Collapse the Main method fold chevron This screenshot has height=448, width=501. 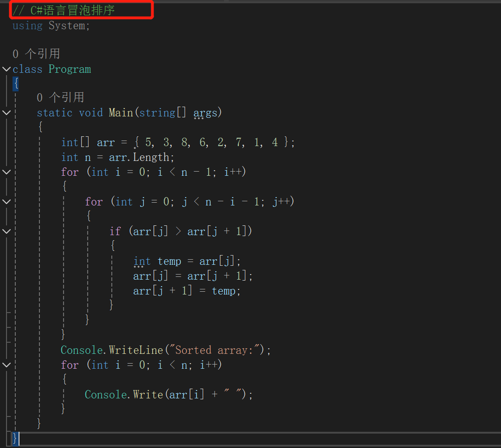click(x=6, y=113)
